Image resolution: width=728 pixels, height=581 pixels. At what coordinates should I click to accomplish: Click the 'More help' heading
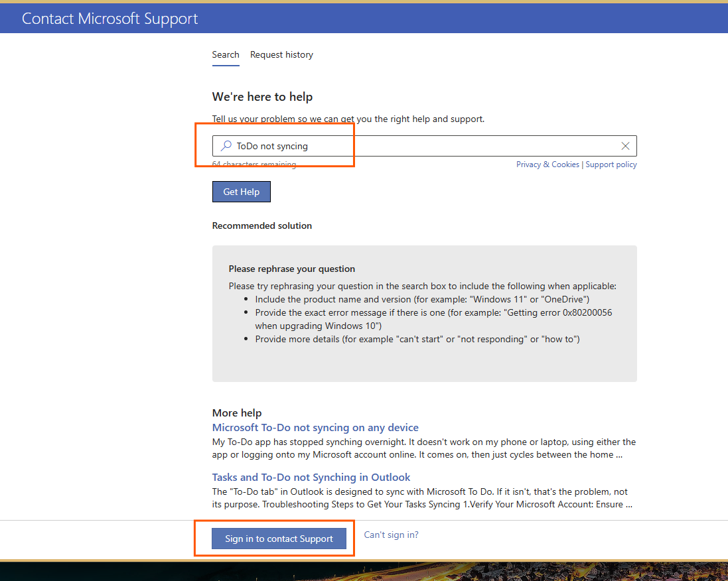point(237,413)
